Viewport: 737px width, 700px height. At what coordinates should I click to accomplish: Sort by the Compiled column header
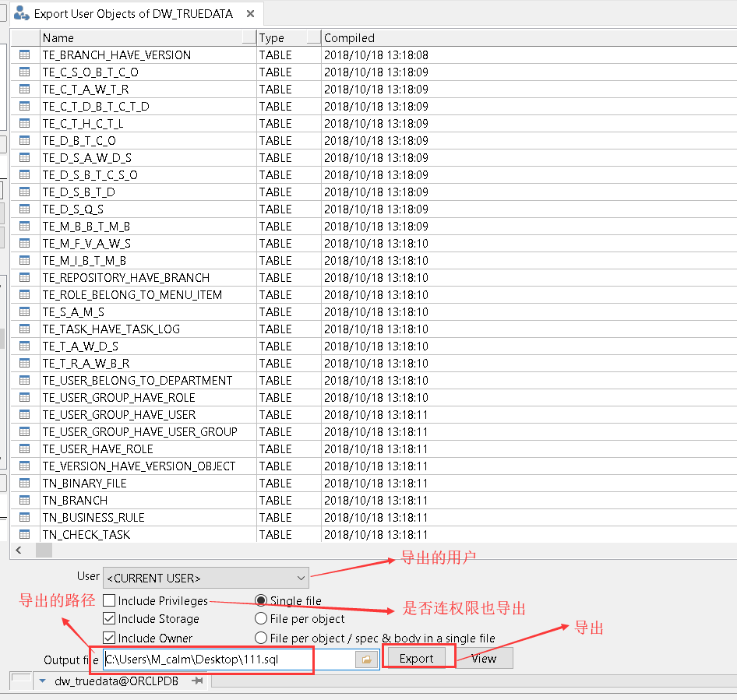click(x=529, y=37)
